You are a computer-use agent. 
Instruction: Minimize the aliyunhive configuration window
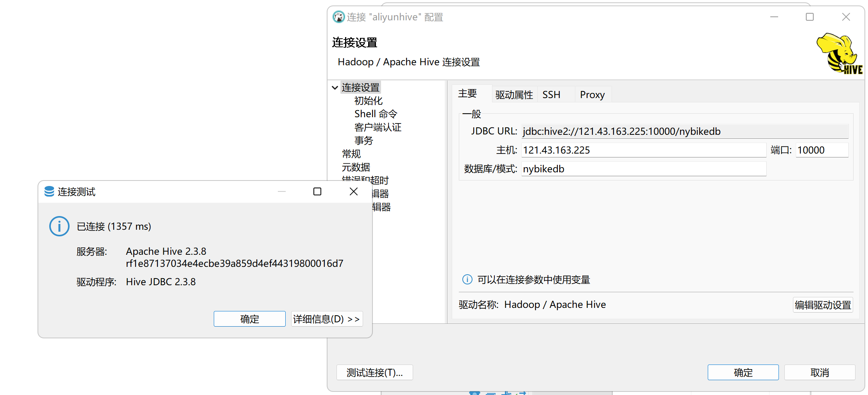click(774, 17)
